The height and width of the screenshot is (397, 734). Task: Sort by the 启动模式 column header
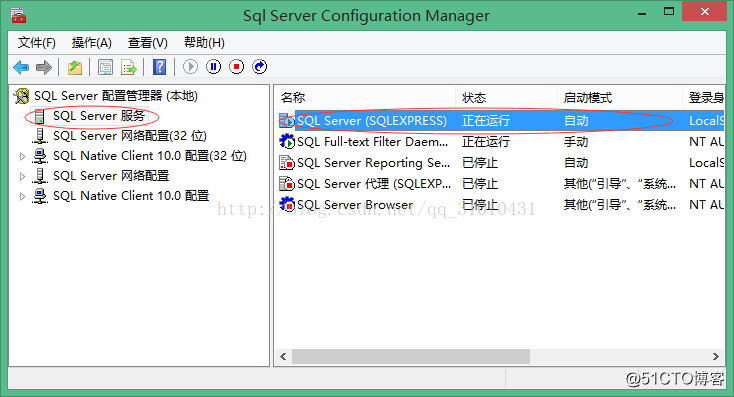pos(587,98)
